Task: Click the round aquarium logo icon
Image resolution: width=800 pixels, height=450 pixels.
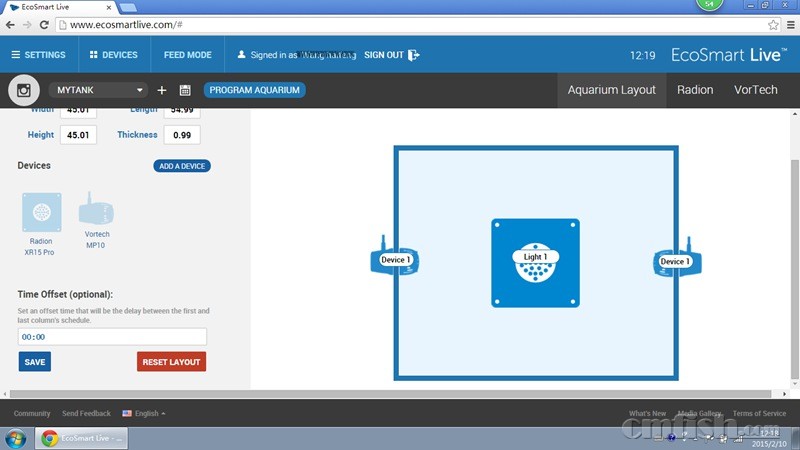Action: coord(24,90)
